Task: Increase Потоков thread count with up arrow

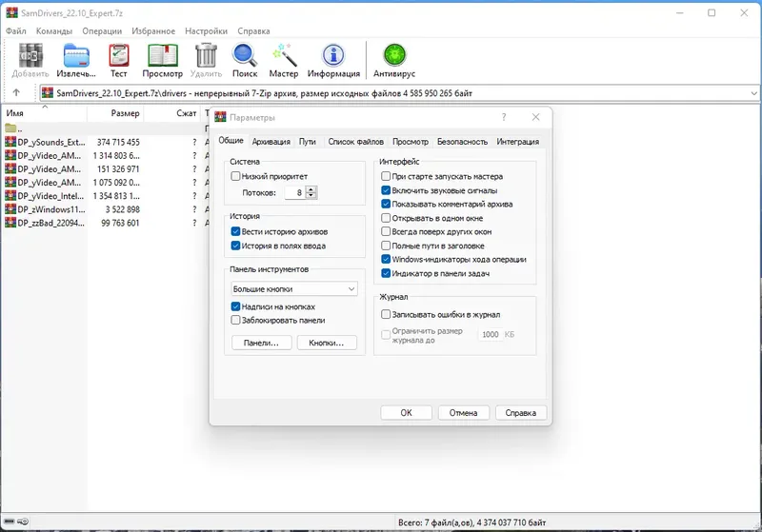Action: [311, 189]
